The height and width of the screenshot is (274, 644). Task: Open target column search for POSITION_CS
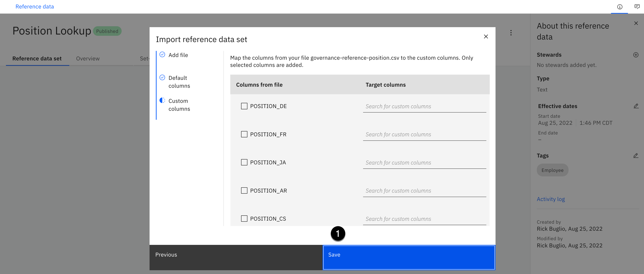(424, 219)
